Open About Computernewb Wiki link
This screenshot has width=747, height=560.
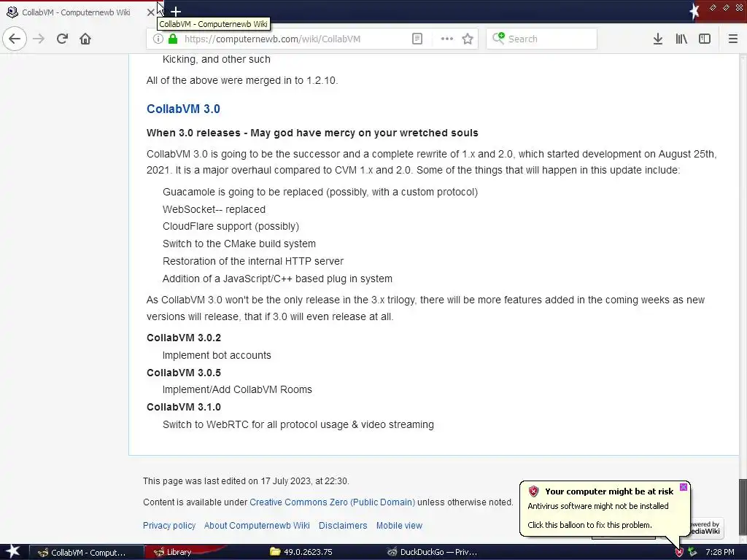point(257,525)
